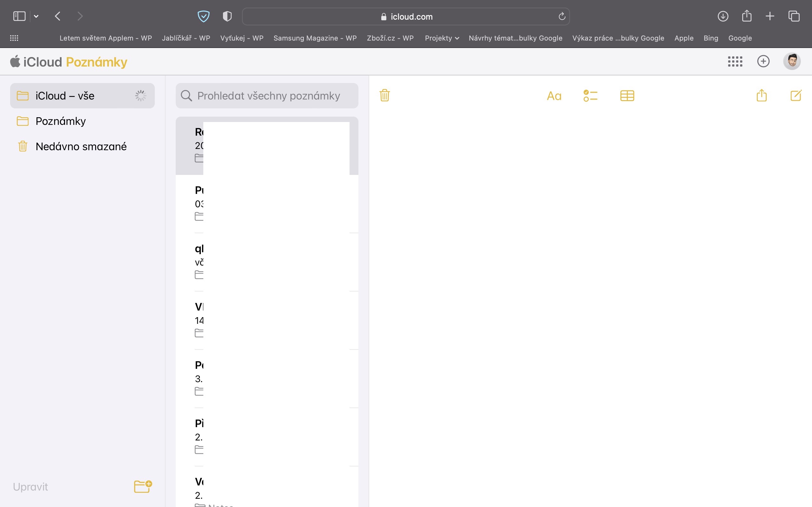Image resolution: width=812 pixels, height=507 pixels.
Task: Expand the Projekty bookmarks folder
Action: [x=442, y=38]
